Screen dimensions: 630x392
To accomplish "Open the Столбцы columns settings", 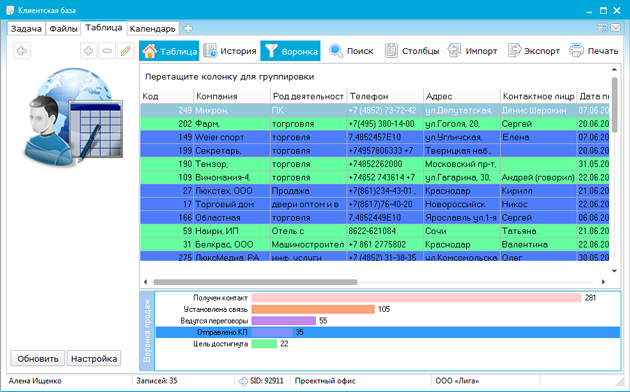I will point(412,51).
